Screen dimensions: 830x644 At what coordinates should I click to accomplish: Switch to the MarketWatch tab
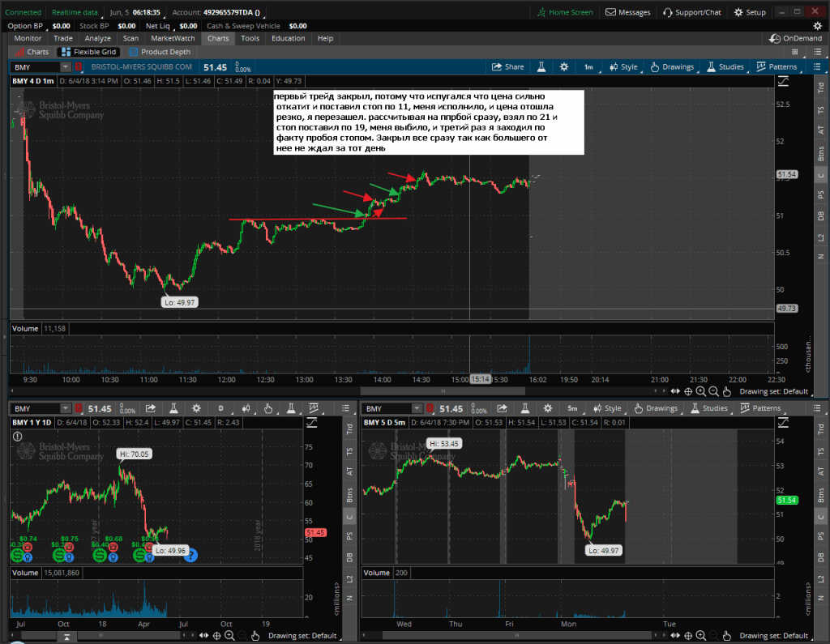173,38
